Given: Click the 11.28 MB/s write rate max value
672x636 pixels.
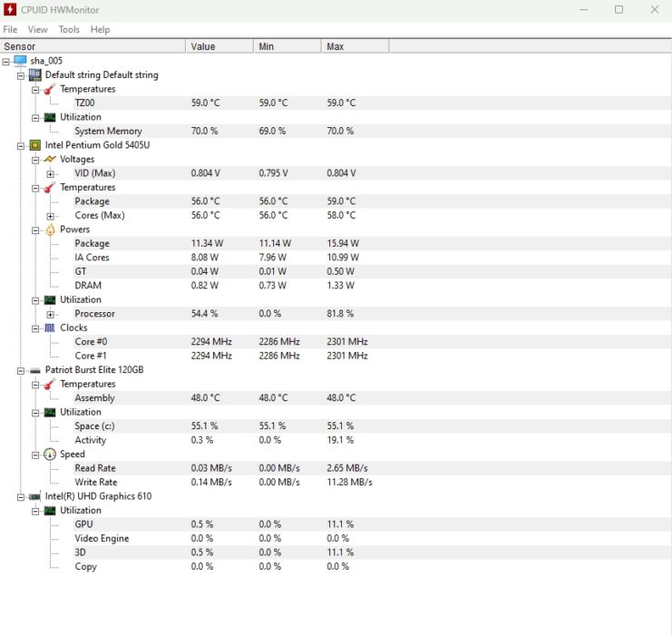Looking at the screenshot, I should tap(349, 483).
